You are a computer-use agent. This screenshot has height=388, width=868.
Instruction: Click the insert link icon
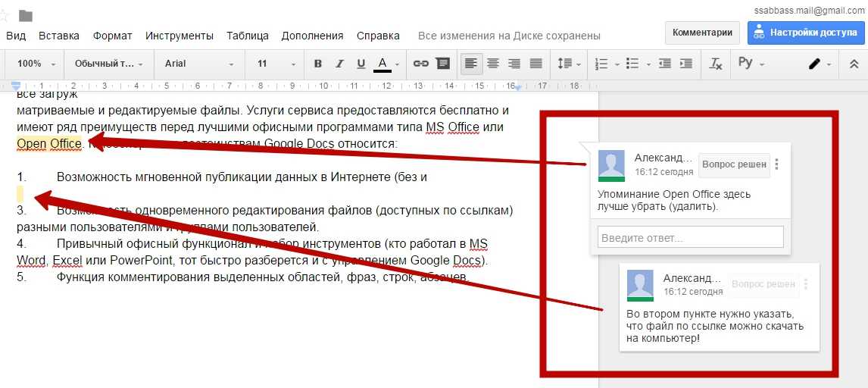[420, 64]
